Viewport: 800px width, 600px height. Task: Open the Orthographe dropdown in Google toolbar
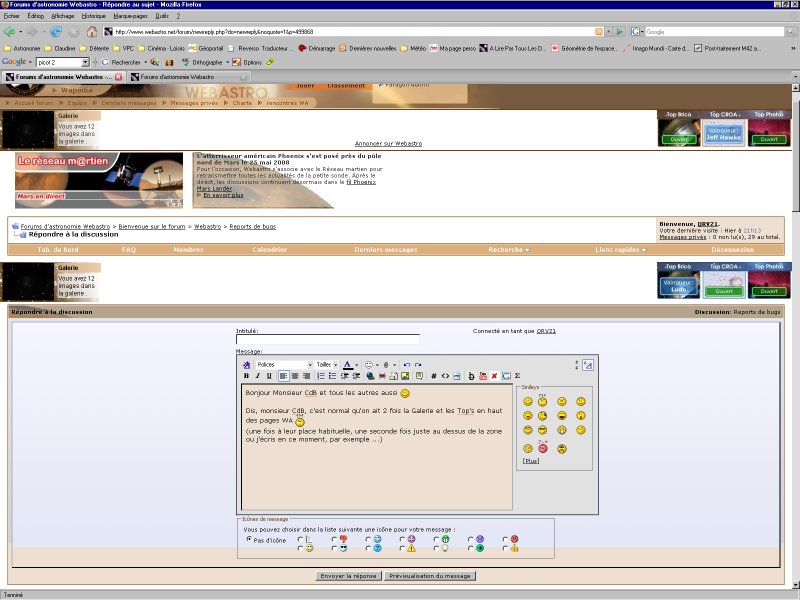point(227,62)
